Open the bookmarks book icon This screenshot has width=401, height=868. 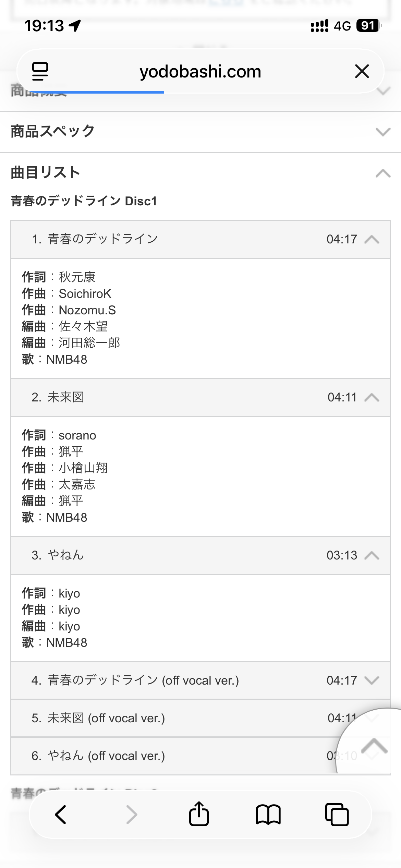tap(268, 815)
